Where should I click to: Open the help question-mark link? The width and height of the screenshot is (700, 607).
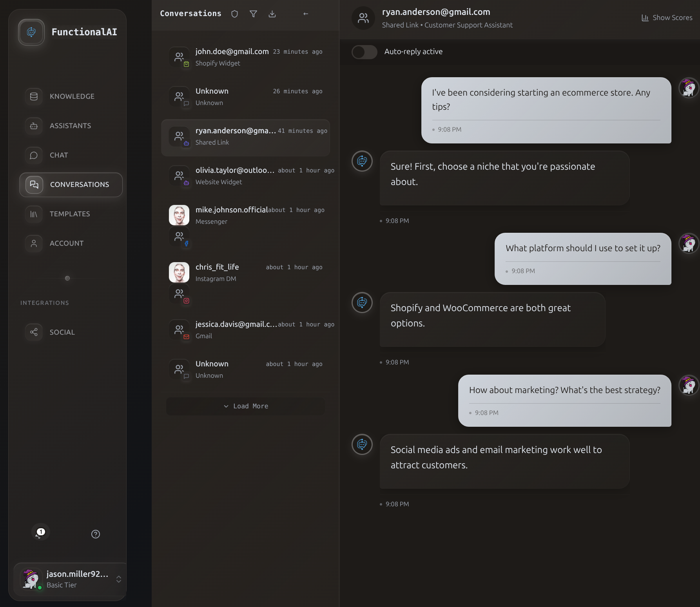tap(95, 534)
